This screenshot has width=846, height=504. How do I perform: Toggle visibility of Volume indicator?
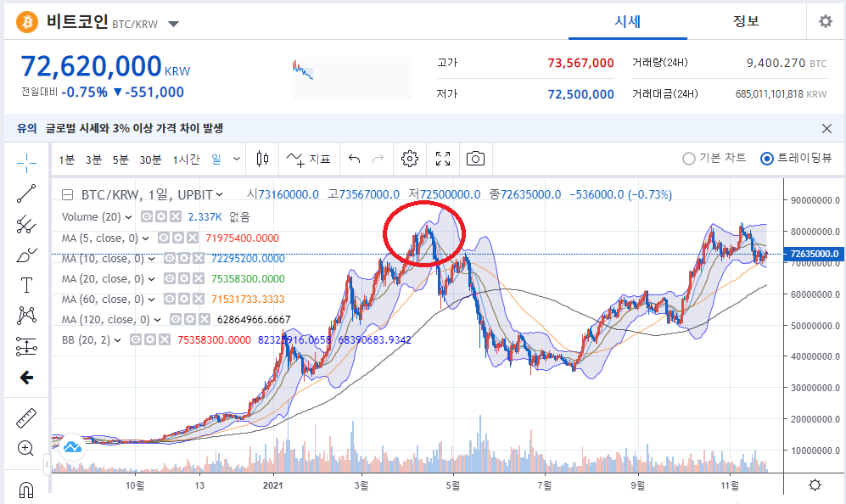click(147, 217)
